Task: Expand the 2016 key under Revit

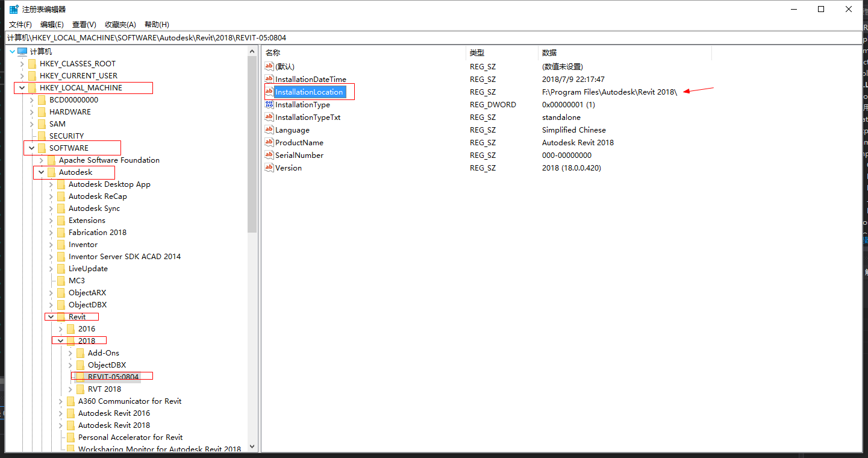Action: click(x=61, y=329)
